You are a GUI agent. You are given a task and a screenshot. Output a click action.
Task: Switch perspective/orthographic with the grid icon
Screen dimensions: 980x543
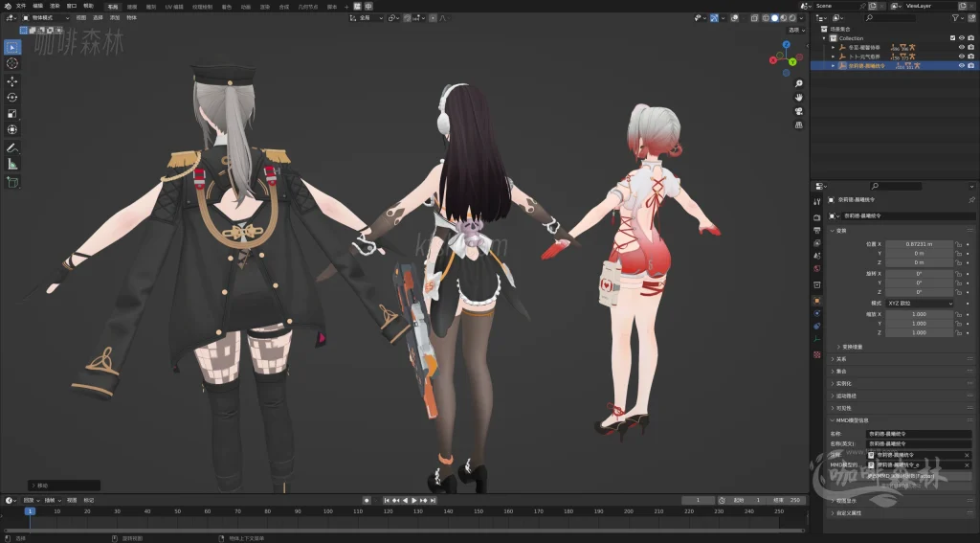pos(799,124)
